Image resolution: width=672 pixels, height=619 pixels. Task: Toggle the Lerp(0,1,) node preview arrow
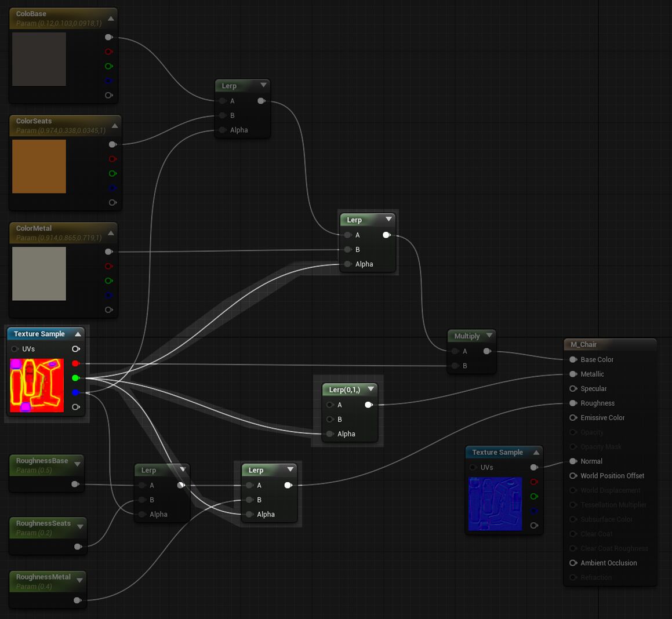tap(371, 389)
